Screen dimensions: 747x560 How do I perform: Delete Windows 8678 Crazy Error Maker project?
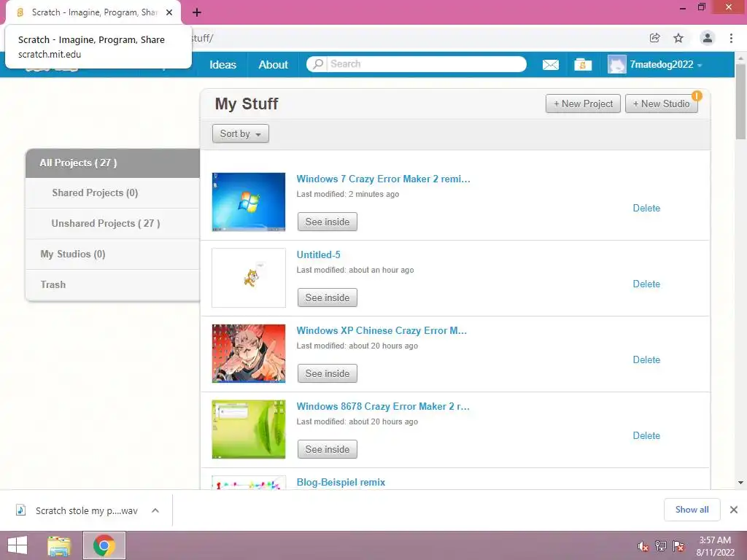(646, 435)
